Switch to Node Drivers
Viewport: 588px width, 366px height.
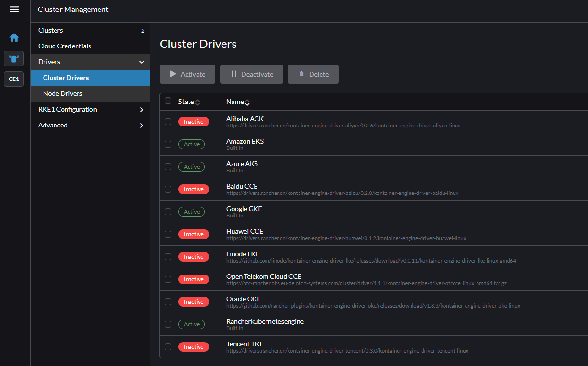(62, 93)
